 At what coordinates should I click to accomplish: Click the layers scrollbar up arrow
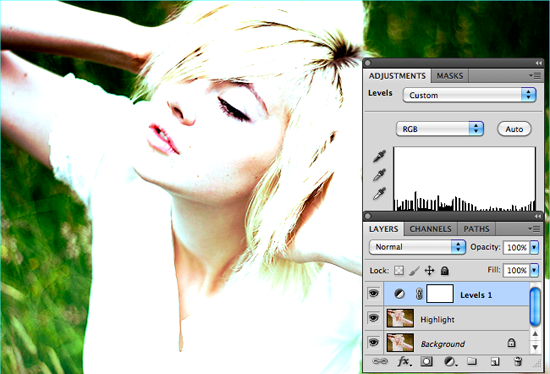(535, 334)
